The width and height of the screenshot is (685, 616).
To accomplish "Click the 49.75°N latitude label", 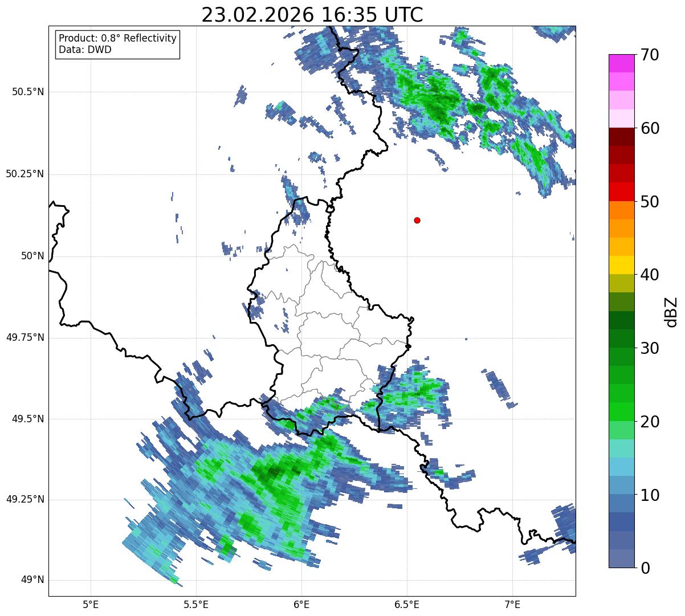I will point(25,338).
